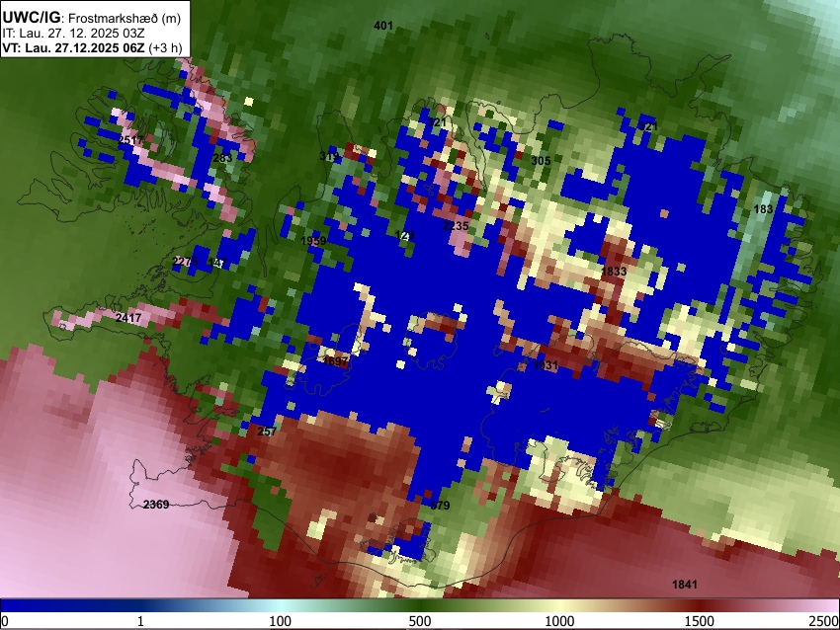Click the map value label 183
Screen dimensions: 840x630
(763, 209)
